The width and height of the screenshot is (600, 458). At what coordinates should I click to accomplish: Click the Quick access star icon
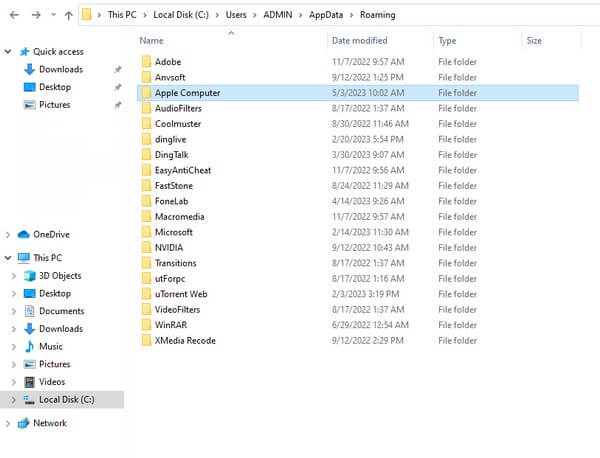pos(24,52)
